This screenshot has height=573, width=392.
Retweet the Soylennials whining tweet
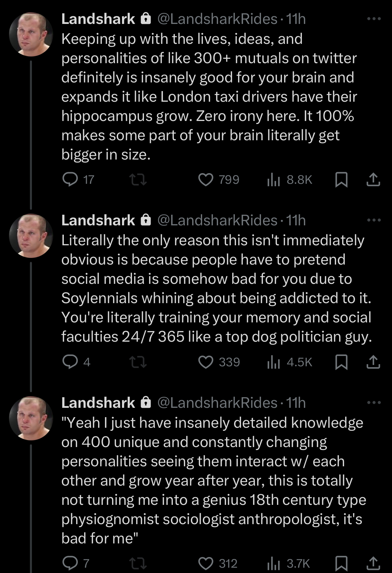coord(138,362)
